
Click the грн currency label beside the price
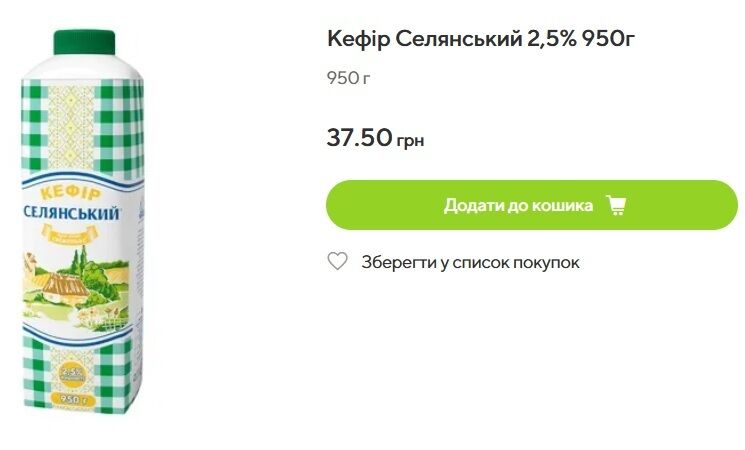pyautogui.click(x=411, y=141)
